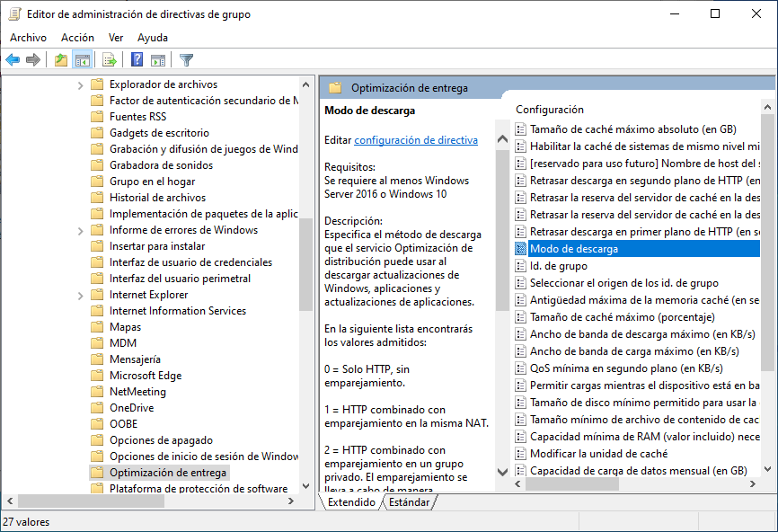Click settings list horizontal scrollbar right arrow
Screen dimensions: 778x532
pyautogui.click(x=753, y=483)
